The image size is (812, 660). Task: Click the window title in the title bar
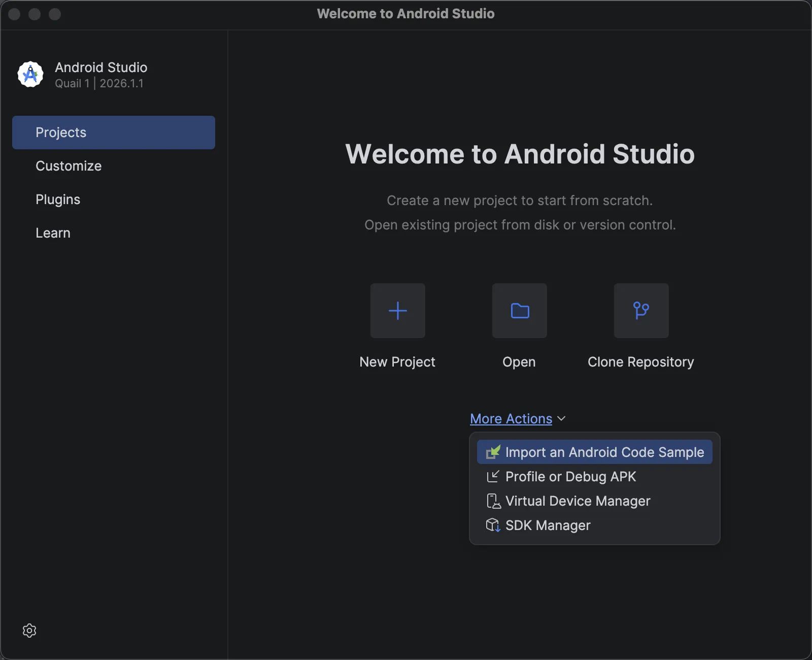tap(406, 14)
